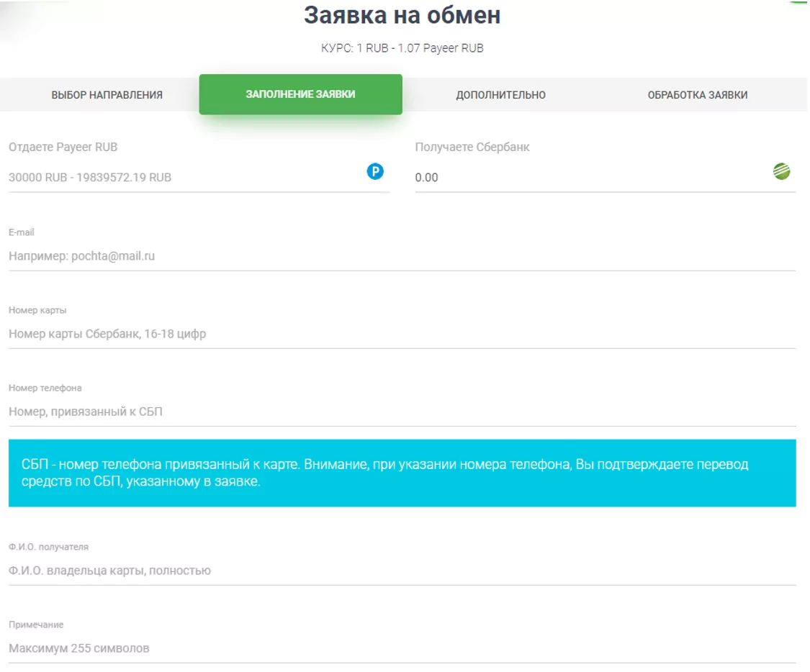
Task: Click the Ф.И.О. получателя input field
Action: [402, 571]
